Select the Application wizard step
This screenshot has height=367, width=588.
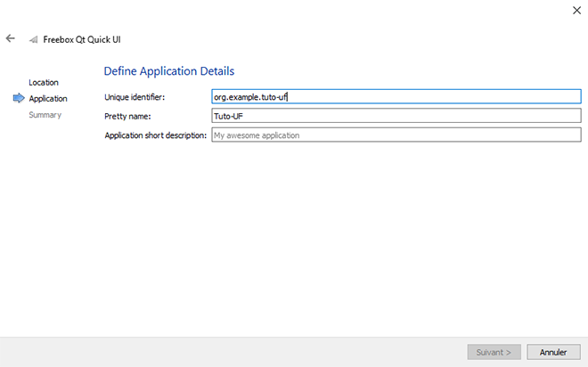click(x=48, y=99)
